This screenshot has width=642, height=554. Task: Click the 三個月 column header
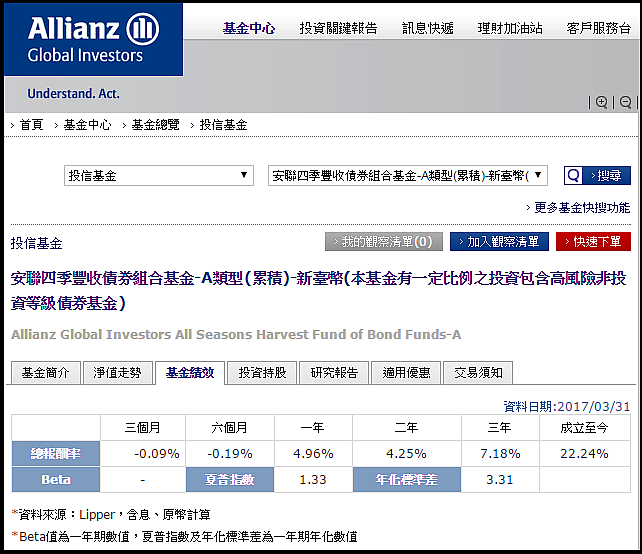pyautogui.click(x=142, y=427)
